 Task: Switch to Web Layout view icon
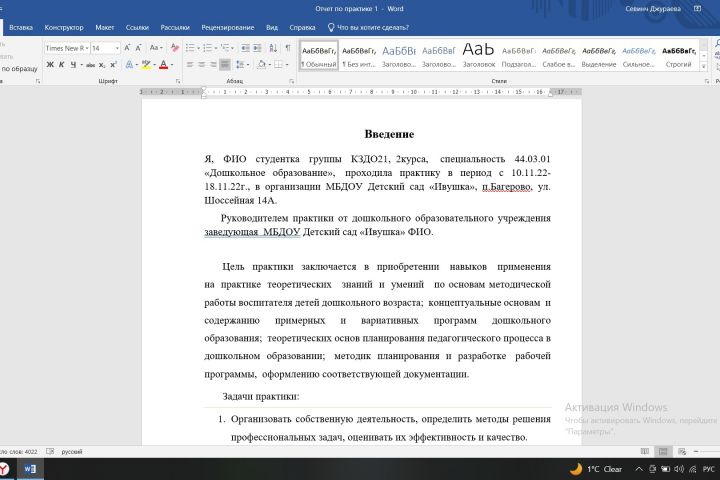[x=681, y=452]
